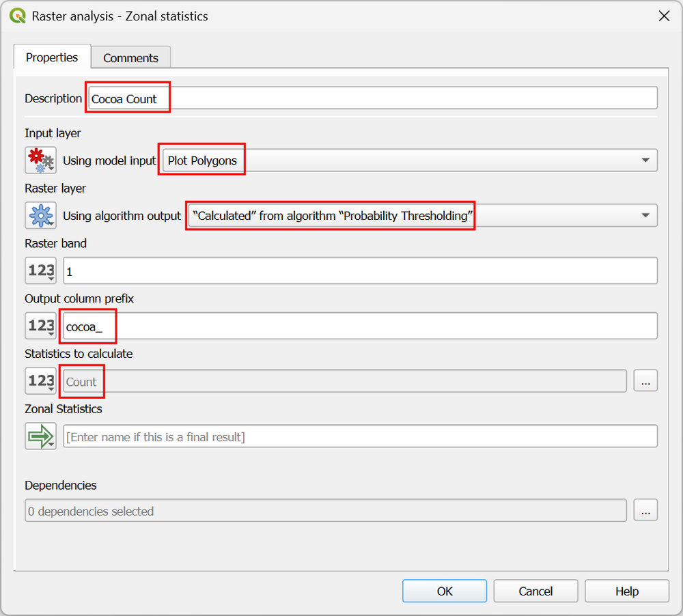Open the dependencies selection browse button

(645, 510)
